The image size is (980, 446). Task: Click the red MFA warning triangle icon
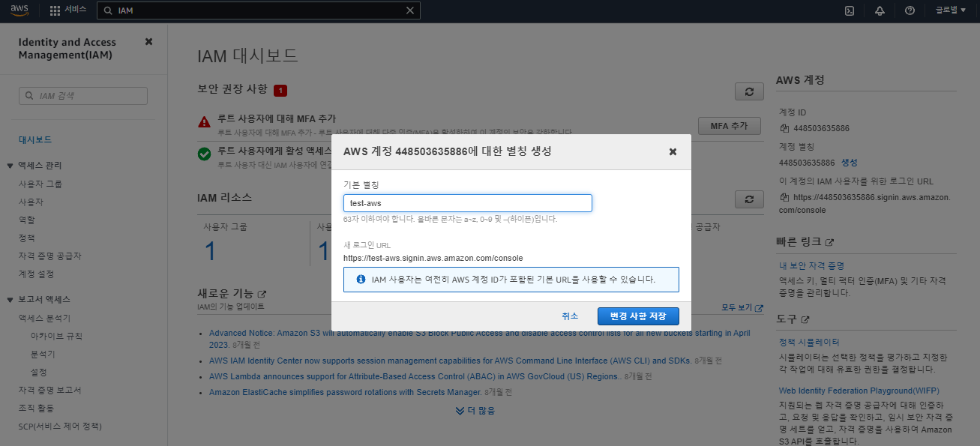click(204, 121)
